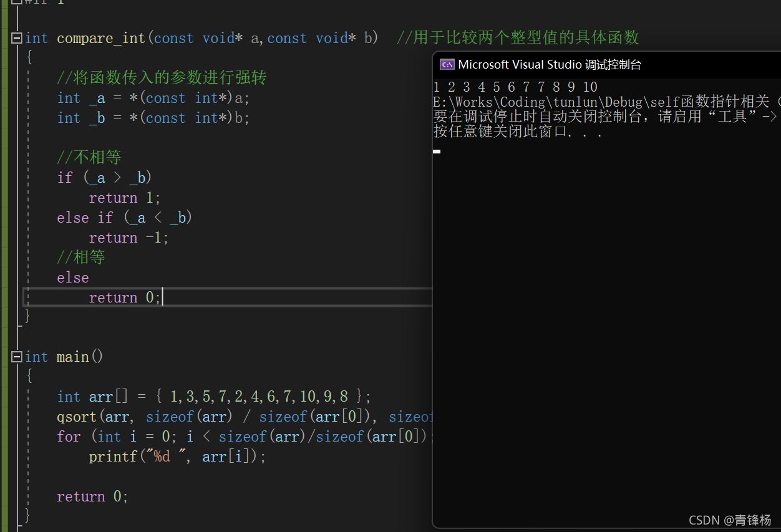Click the printf statement line

pyautogui.click(x=177, y=457)
